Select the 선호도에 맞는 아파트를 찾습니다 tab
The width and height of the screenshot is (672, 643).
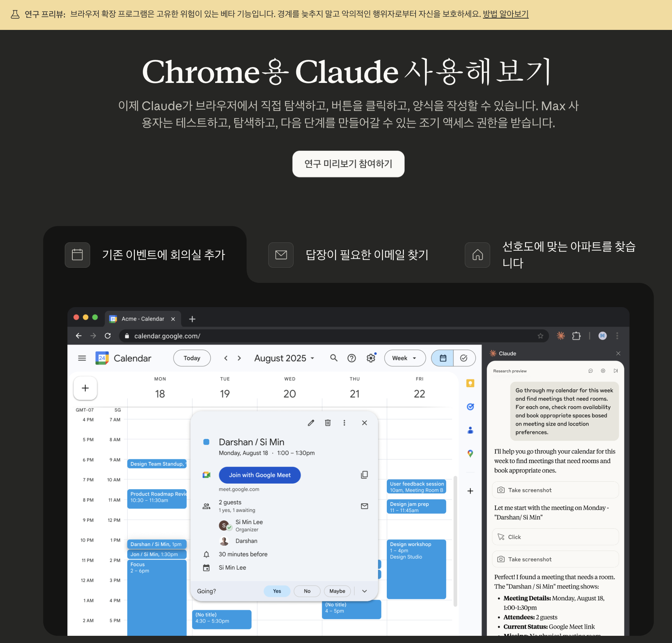[x=551, y=255]
